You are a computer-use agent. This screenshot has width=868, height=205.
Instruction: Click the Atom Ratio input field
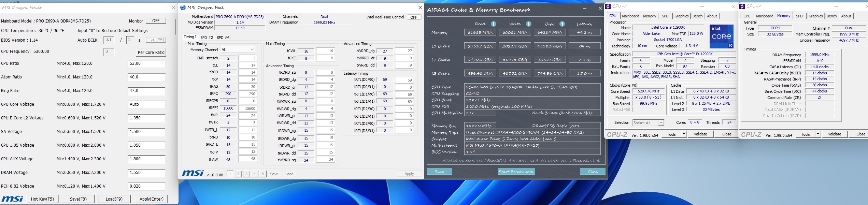coord(146,77)
